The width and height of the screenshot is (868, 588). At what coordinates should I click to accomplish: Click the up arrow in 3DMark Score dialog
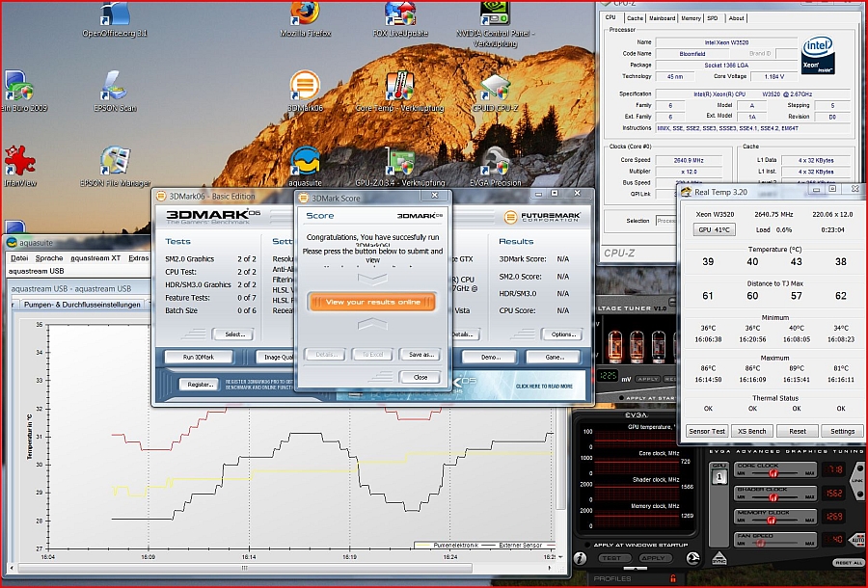(372, 325)
